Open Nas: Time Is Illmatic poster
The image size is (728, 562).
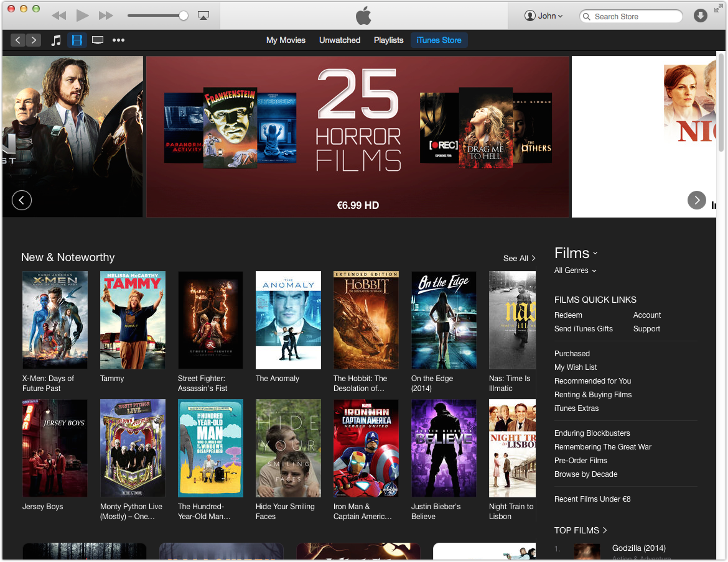point(512,320)
